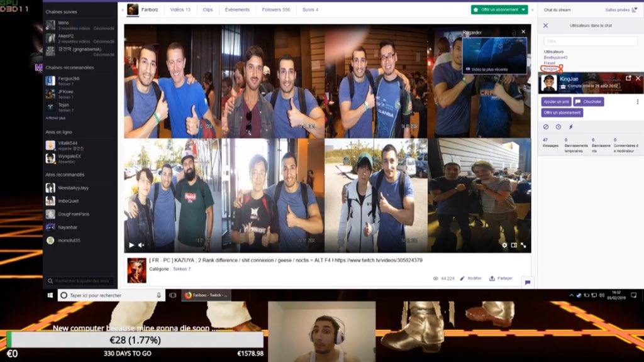Whisper KingJae with Chuchoter button

pyautogui.click(x=589, y=101)
